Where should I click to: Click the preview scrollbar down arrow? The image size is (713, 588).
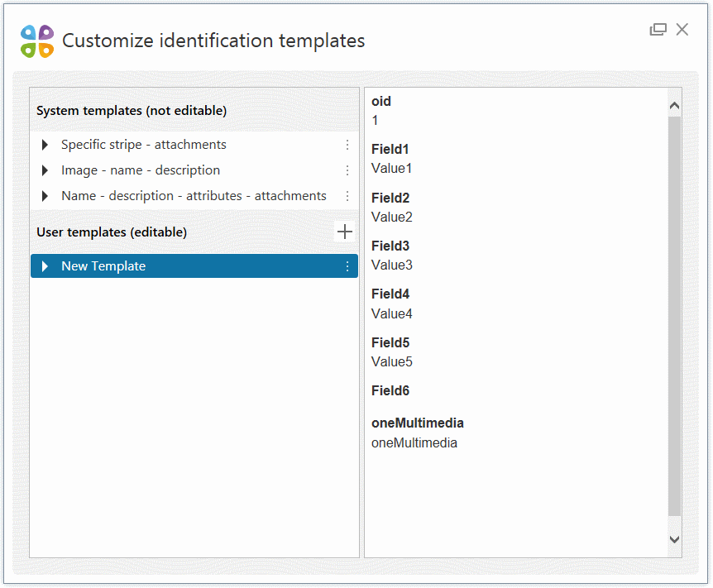pyautogui.click(x=674, y=539)
